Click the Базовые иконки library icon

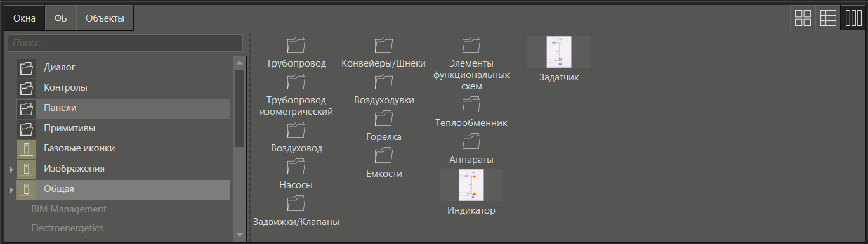(x=26, y=149)
